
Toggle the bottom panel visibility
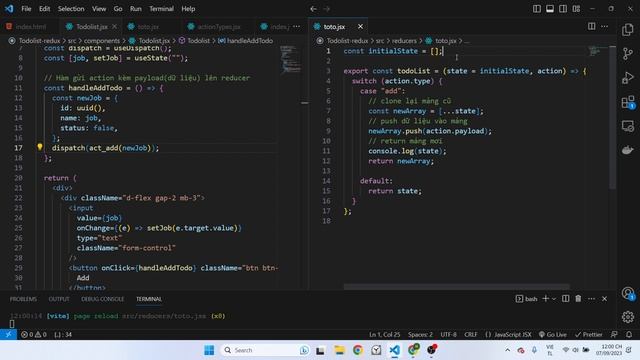click(550, 9)
